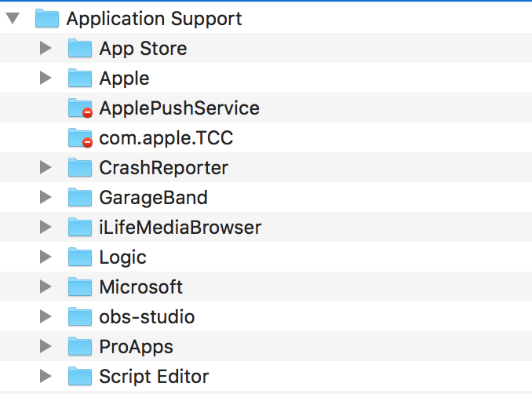This screenshot has height=394, width=532.
Task: Select the com.apple.TCC folder name
Action: pyautogui.click(x=166, y=138)
